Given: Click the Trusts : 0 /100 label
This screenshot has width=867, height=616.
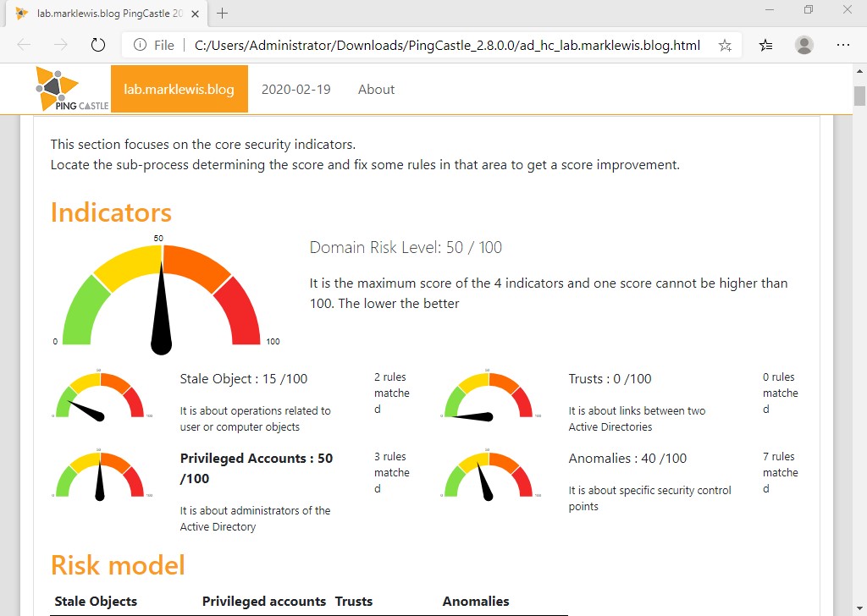Looking at the screenshot, I should point(610,379).
